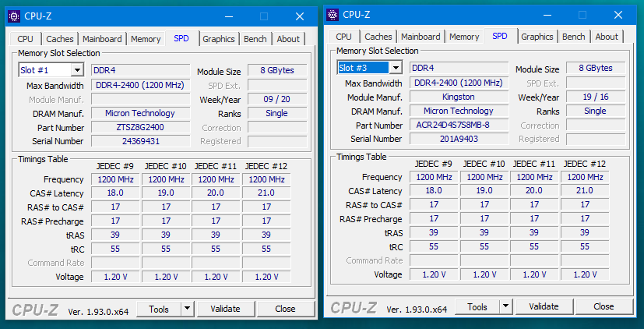Click Kingston module manufacturer field
Screen dimensions: 644x329
pyautogui.click(x=459, y=97)
